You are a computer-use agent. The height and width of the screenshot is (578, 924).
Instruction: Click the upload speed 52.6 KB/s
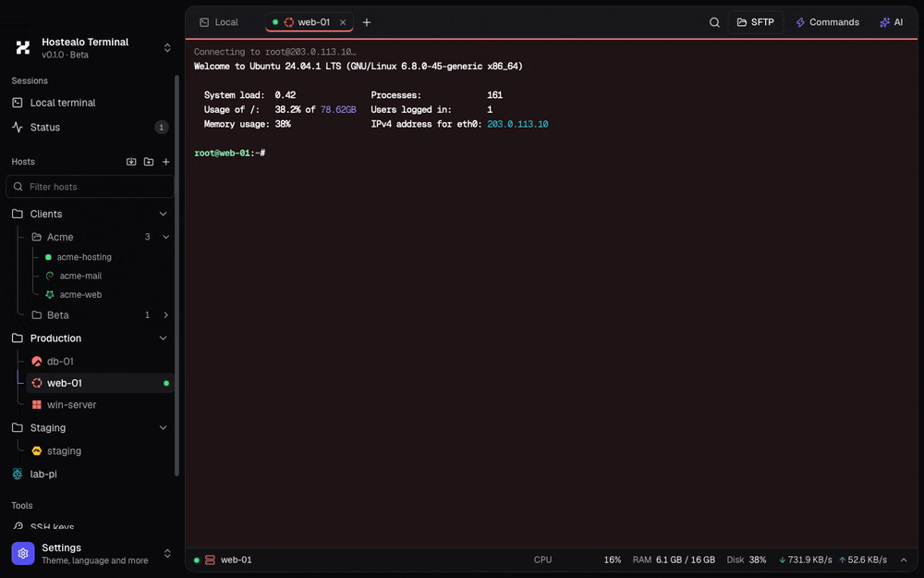coord(863,560)
